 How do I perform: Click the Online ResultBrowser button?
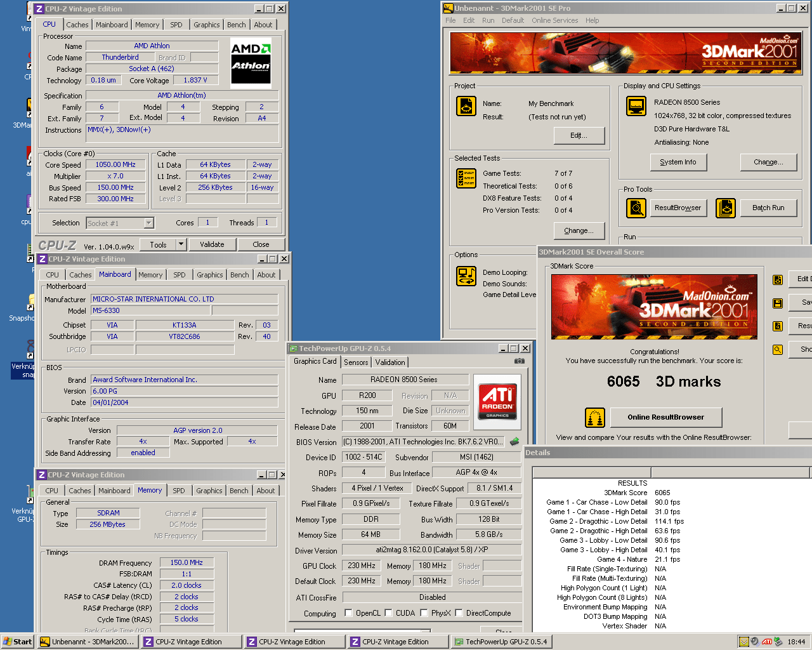pos(666,417)
